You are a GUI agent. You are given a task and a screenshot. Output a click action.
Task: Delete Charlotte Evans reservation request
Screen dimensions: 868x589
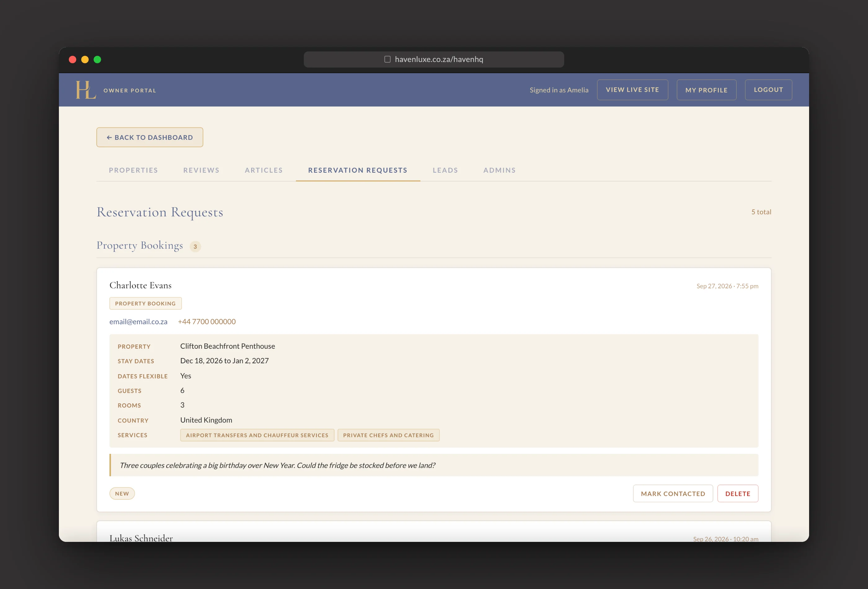coord(738,494)
